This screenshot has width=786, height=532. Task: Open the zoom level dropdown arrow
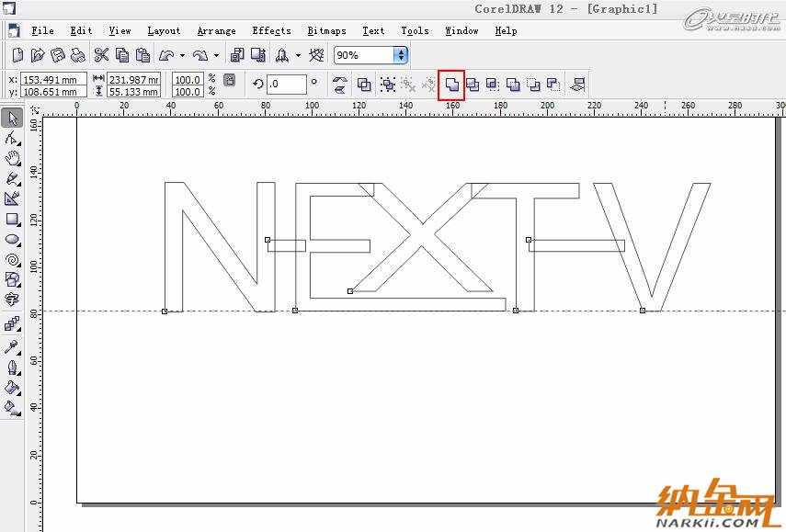click(x=401, y=54)
